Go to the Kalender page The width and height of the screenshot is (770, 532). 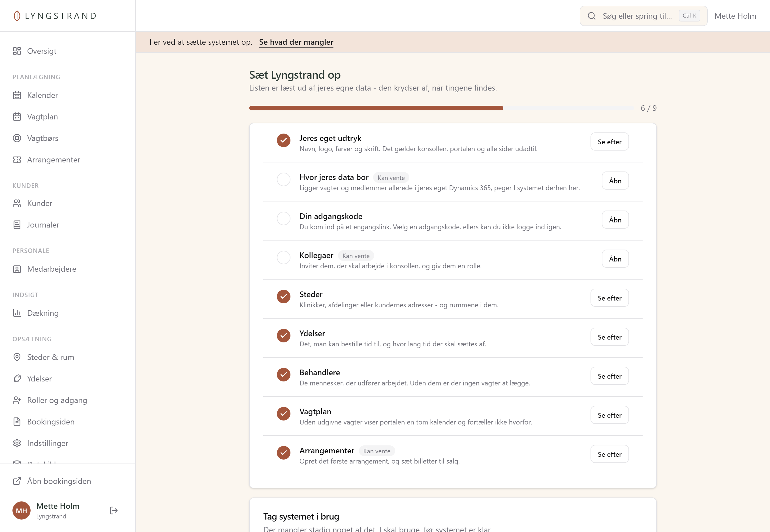68,95
